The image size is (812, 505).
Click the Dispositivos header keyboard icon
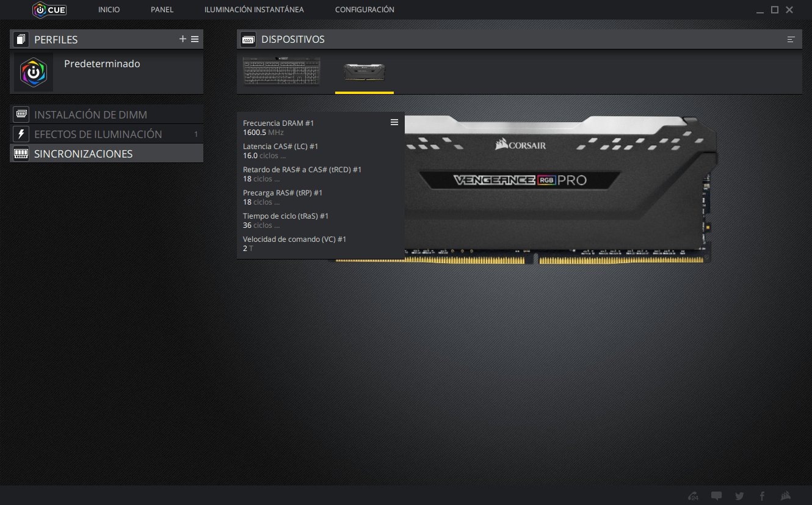tap(248, 40)
